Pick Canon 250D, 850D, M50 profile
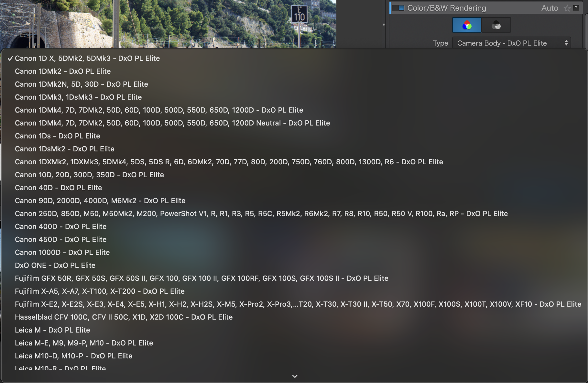 coord(294,213)
